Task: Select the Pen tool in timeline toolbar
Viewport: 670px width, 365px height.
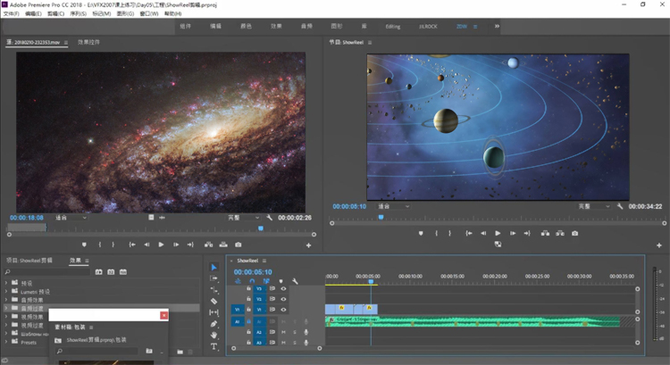Action: tap(214, 324)
